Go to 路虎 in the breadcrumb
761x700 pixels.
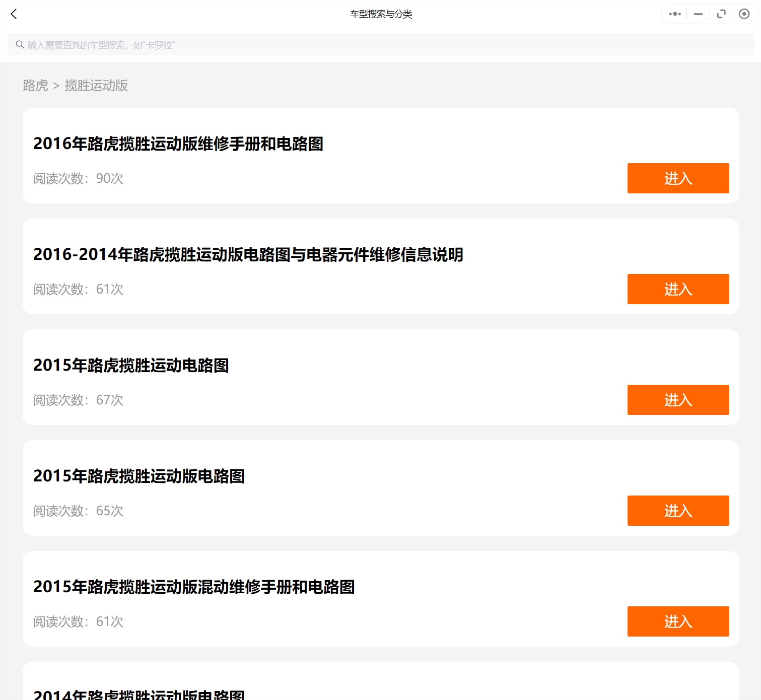click(x=35, y=86)
